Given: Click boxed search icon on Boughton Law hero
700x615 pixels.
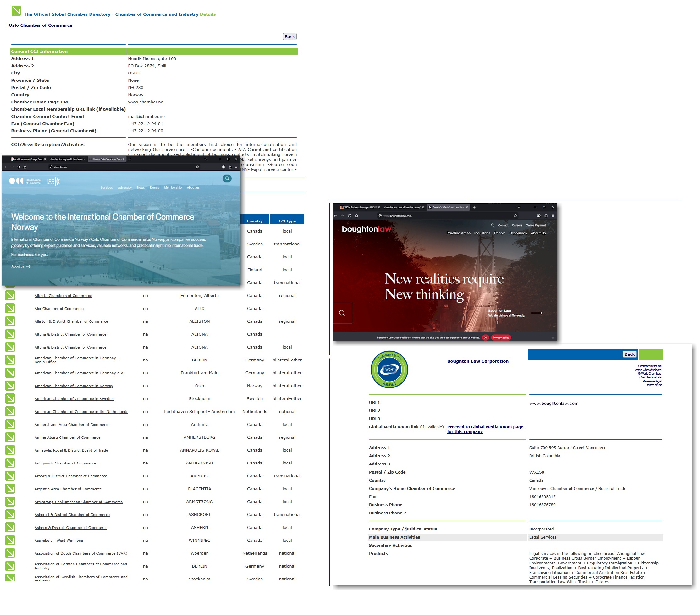Looking at the screenshot, I should tap(342, 313).
